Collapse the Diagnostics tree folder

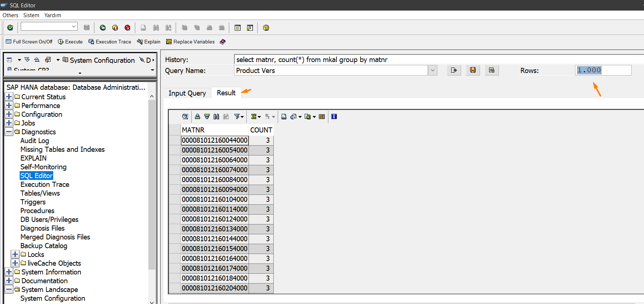pos(9,132)
